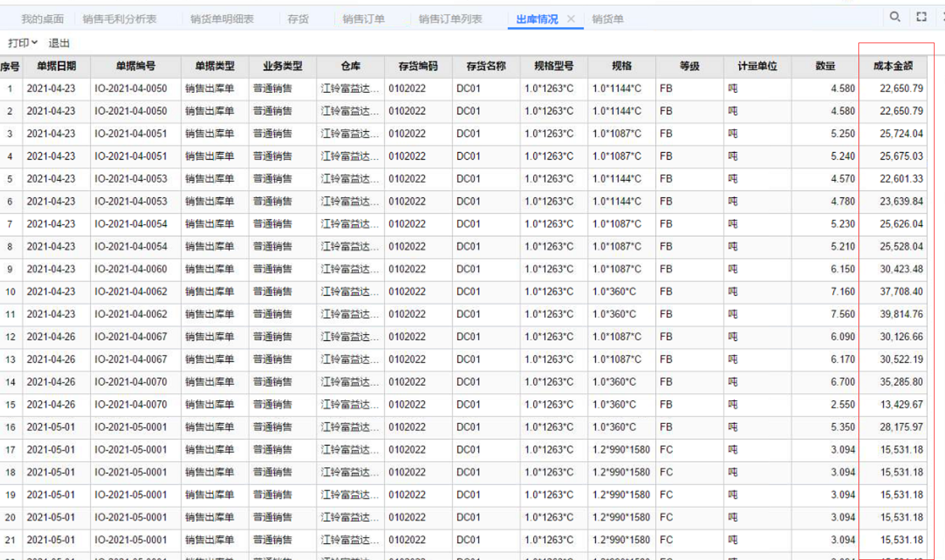
Task: Click quantity value 5.350
Action: [843, 427]
